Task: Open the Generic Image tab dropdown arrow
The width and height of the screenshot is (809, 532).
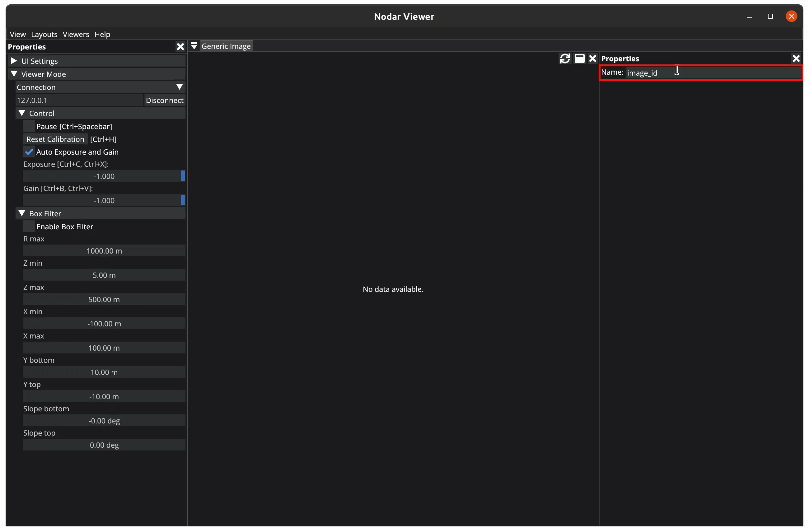Action: pyautogui.click(x=194, y=46)
